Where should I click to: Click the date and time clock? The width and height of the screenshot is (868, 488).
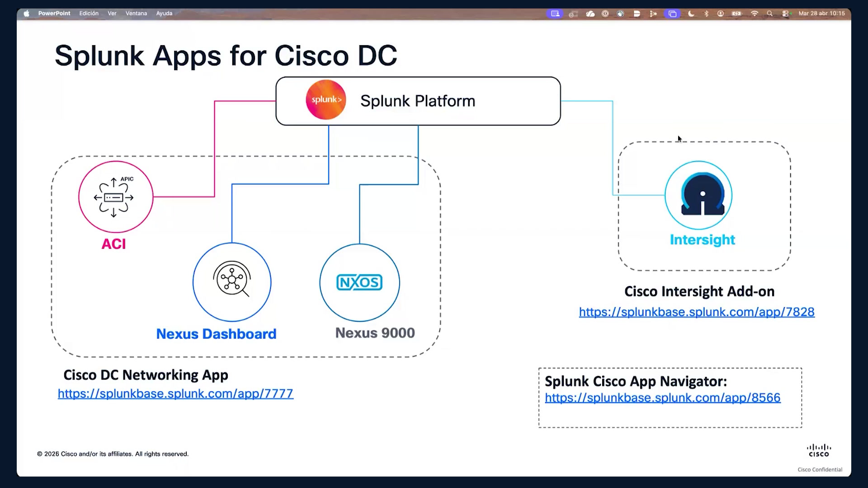(821, 14)
